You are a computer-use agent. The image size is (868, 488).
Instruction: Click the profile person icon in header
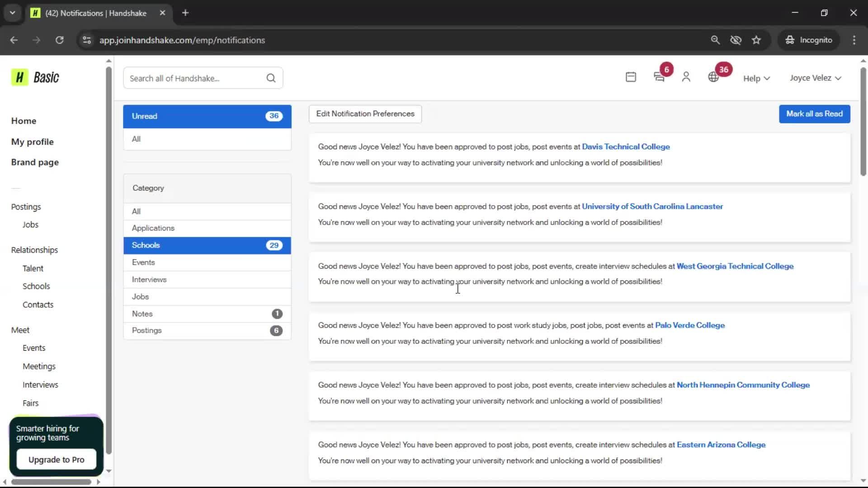686,77
